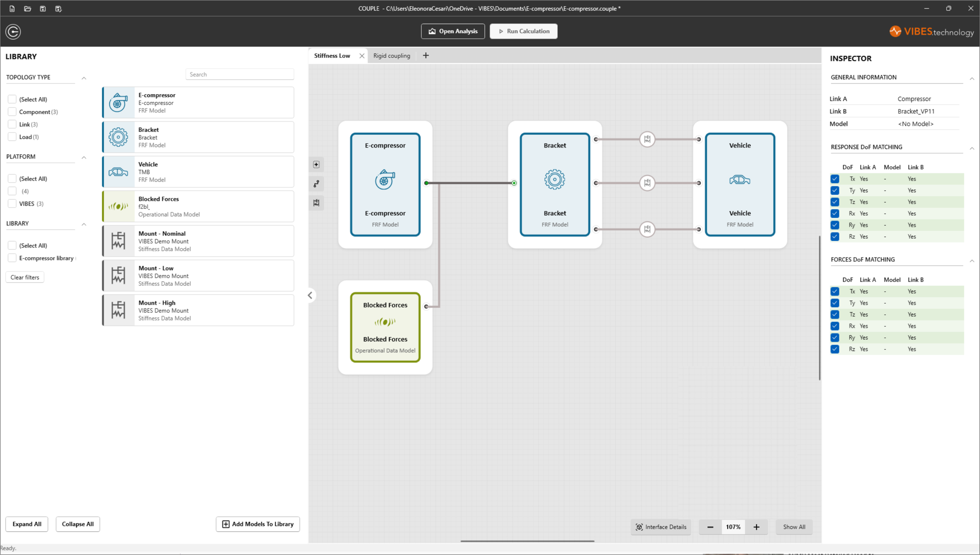Click the COUPLE app logo icon
The width and height of the screenshot is (980, 555).
pos(13,32)
